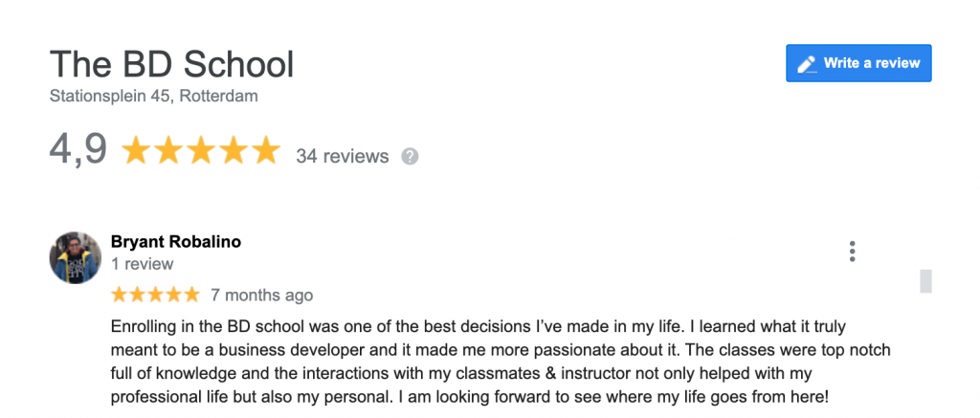The height and width of the screenshot is (418, 980).
Task: Click the Stationsplein 45, Rotterdam address
Action: (153, 96)
